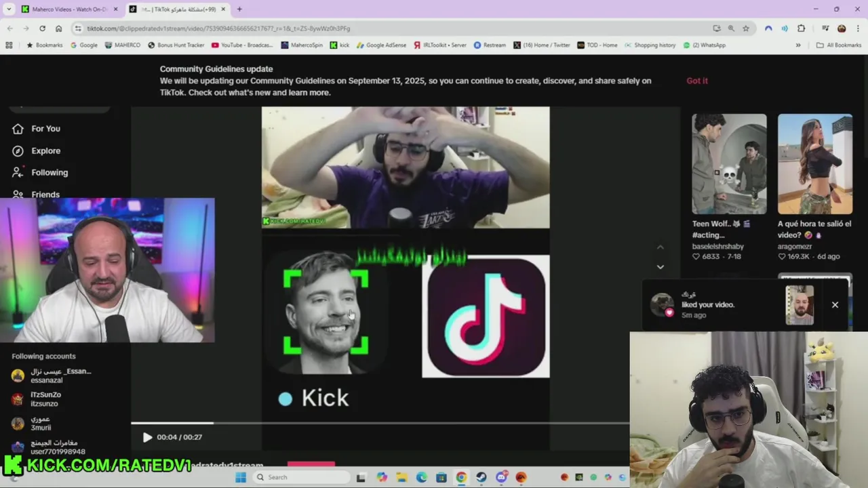
Task: Play the TikTok video
Action: [147, 437]
